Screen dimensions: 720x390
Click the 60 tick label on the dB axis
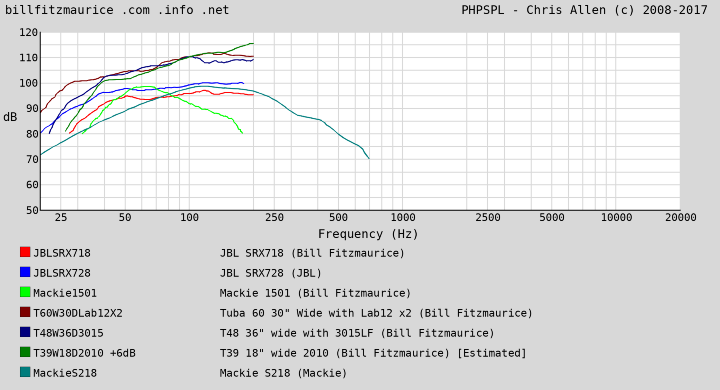(32, 185)
